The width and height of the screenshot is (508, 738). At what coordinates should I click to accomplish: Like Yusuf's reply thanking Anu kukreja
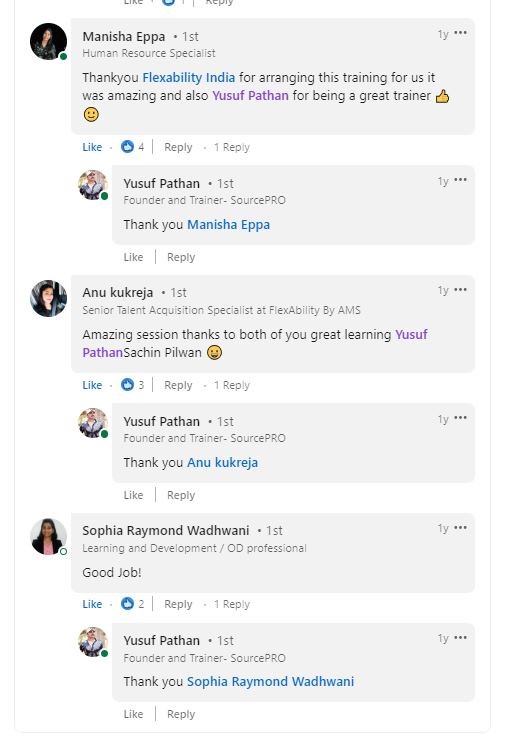coord(133,495)
